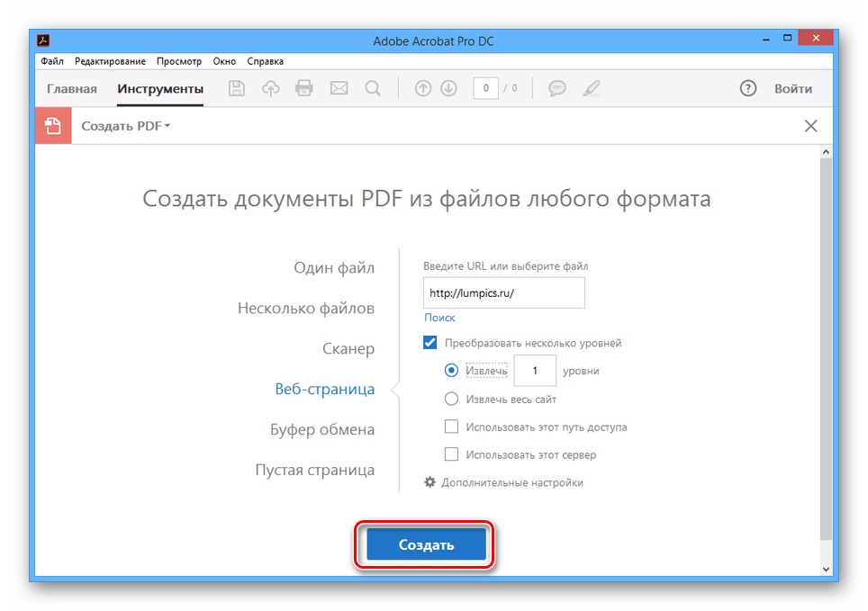Click the URL input field
The image size is (868, 611).
(x=503, y=293)
